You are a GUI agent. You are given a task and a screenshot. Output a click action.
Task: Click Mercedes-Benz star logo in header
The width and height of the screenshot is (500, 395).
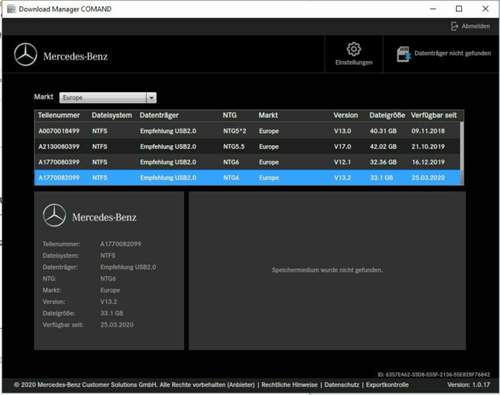point(26,55)
